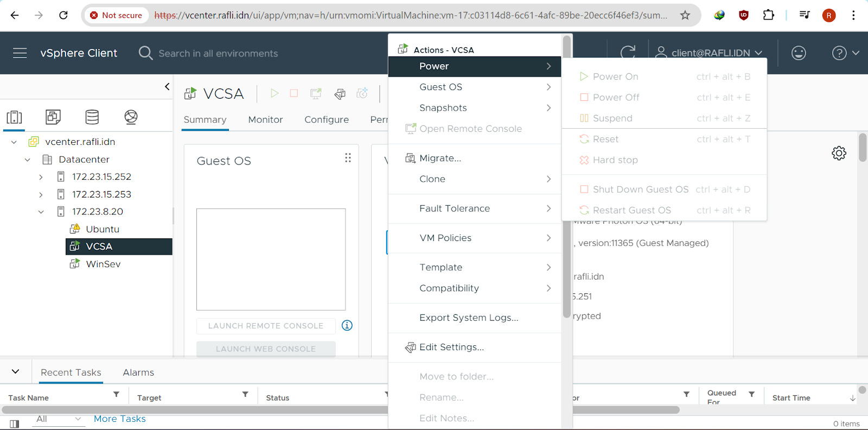This screenshot has width=868, height=430.
Task: Click the remote console info icon
Action: [x=347, y=325]
